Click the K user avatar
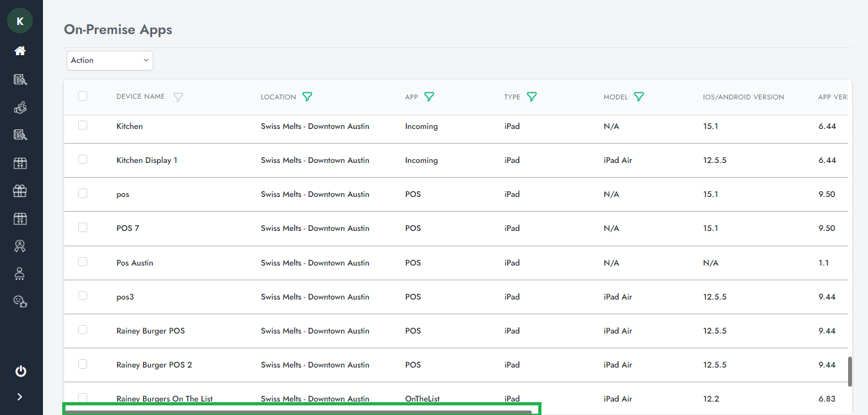This screenshot has height=415, width=868. point(20,21)
